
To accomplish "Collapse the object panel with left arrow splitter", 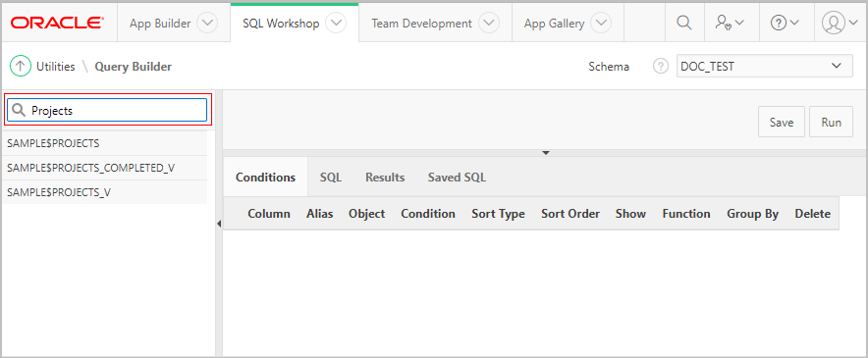I will pos(219,224).
